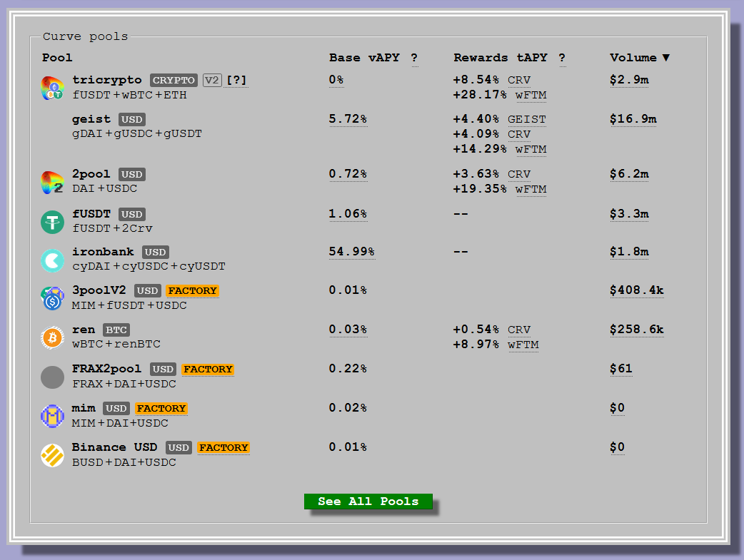Click the [?] help next to tricrypto
Viewport: 744px width, 560px height.
pyautogui.click(x=236, y=80)
